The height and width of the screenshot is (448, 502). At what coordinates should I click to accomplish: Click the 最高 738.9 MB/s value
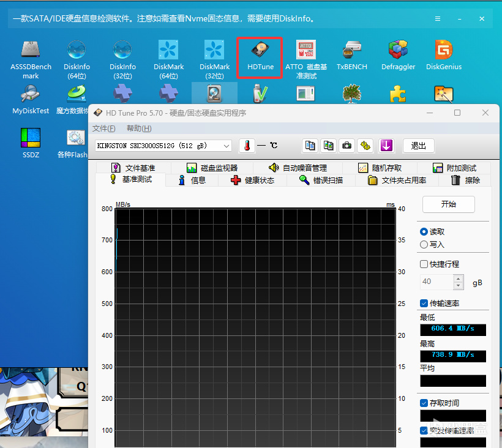pyautogui.click(x=452, y=356)
